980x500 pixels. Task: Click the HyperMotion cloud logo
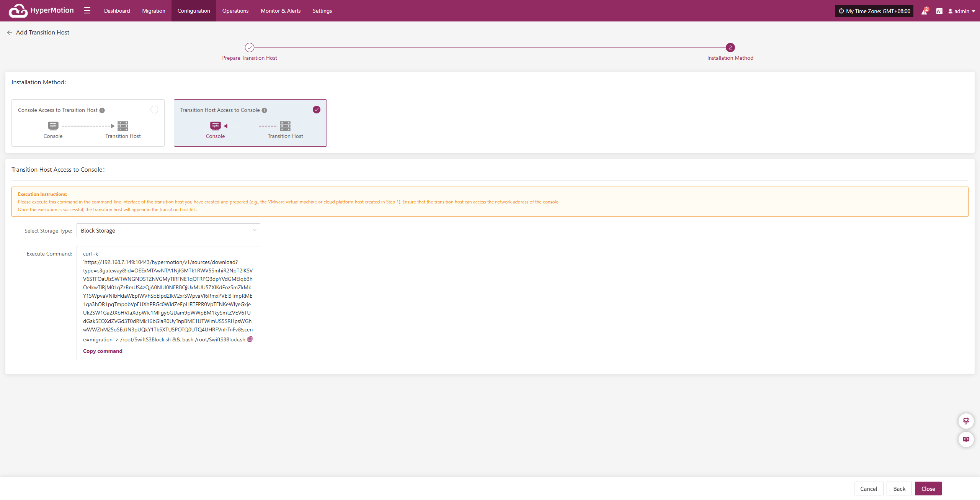[18, 11]
